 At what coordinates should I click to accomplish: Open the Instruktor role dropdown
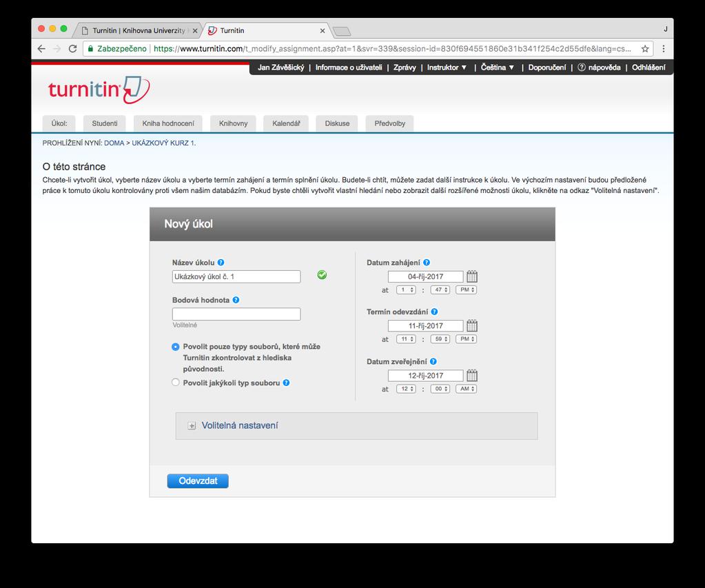click(x=447, y=68)
